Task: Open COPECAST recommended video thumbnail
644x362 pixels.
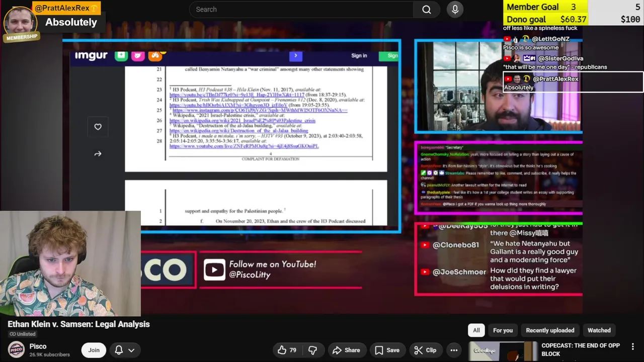Action: point(503,351)
